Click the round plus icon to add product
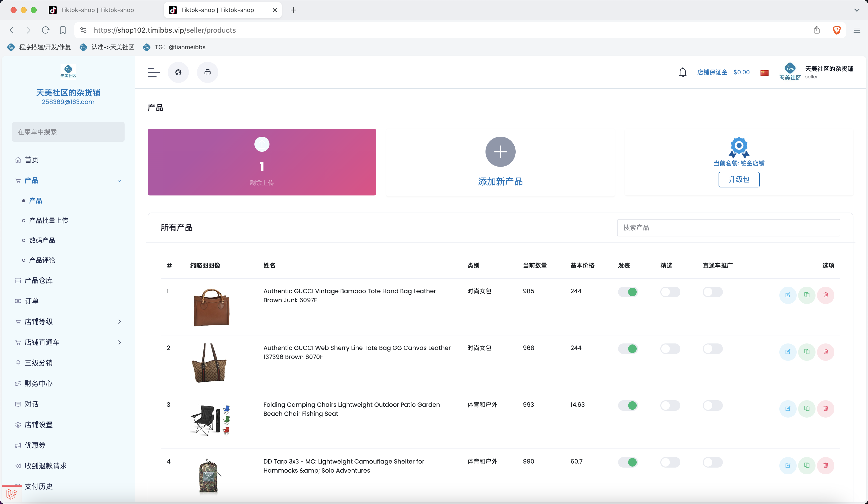Screen dimensions: 868x504 (500, 152)
